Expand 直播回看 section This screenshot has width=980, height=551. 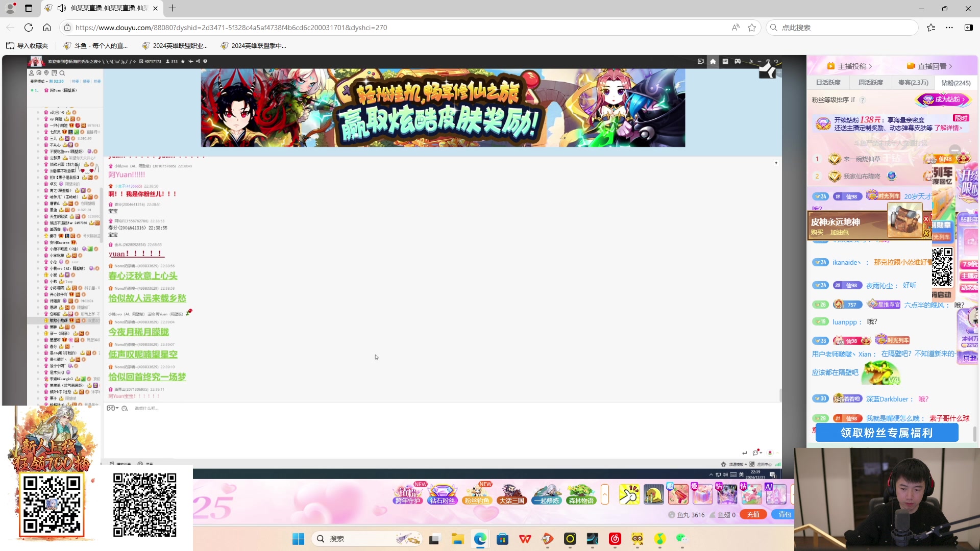(x=930, y=66)
